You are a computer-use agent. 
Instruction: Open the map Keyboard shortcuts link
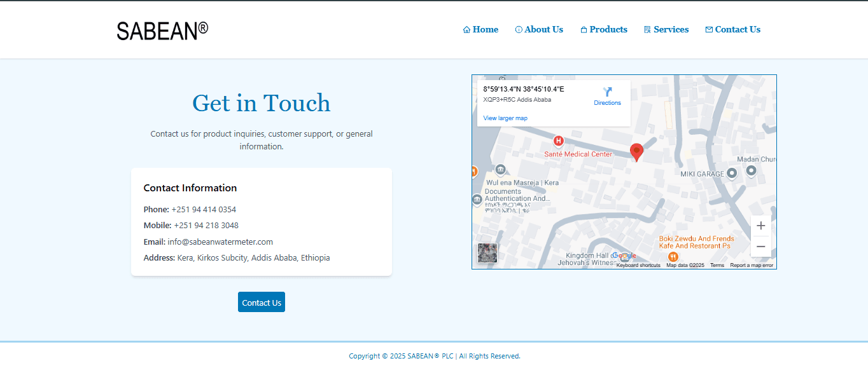pos(638,265)
